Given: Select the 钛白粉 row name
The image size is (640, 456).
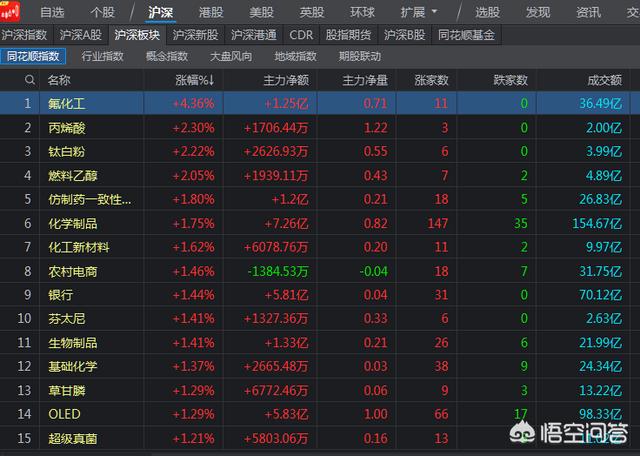Looking at the screenshot, I should (x=67, y=152).
